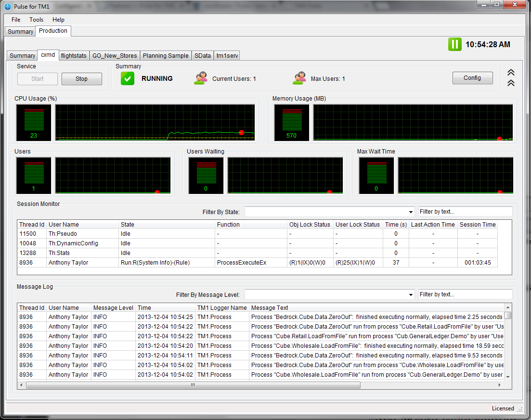Click the Message Log horizontal scrollbar
This screenshot has height=420, width=531.
[x=193, y=385]
